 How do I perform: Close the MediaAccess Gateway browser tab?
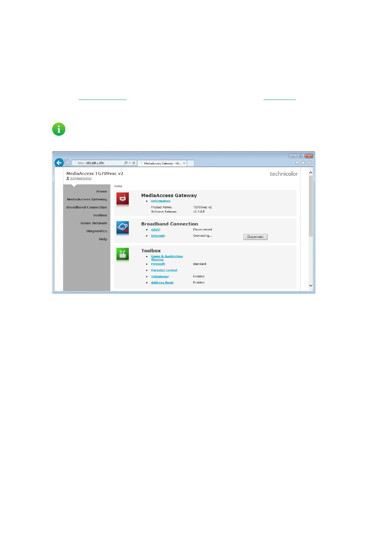pyautogui.click(x=184, y=163)
